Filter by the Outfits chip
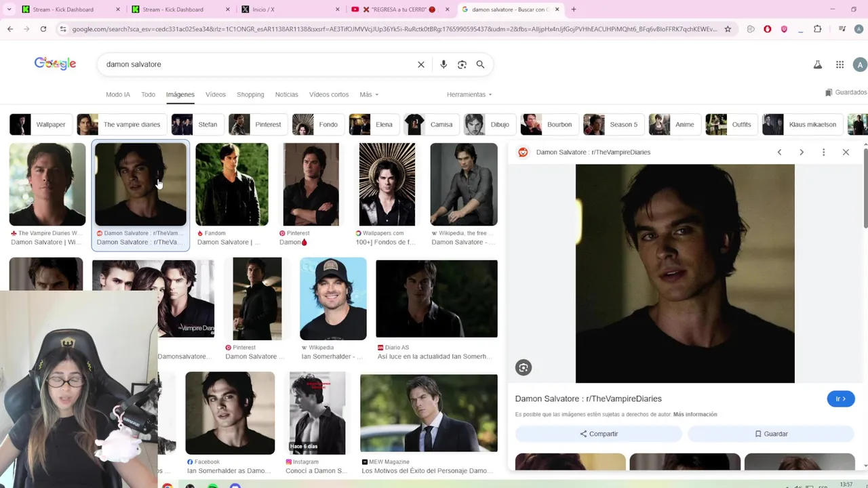The height and width of the screenshot is (488, 868). (731, 125)
